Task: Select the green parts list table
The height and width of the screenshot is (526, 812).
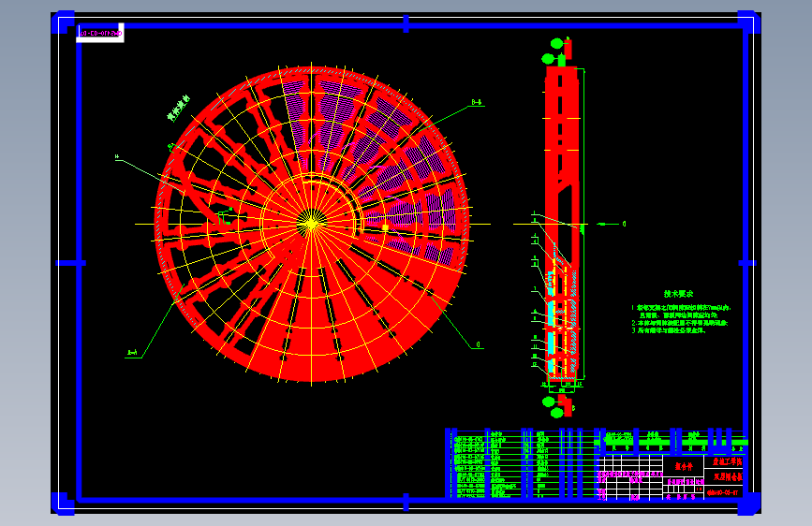Action: coord(523,463)
